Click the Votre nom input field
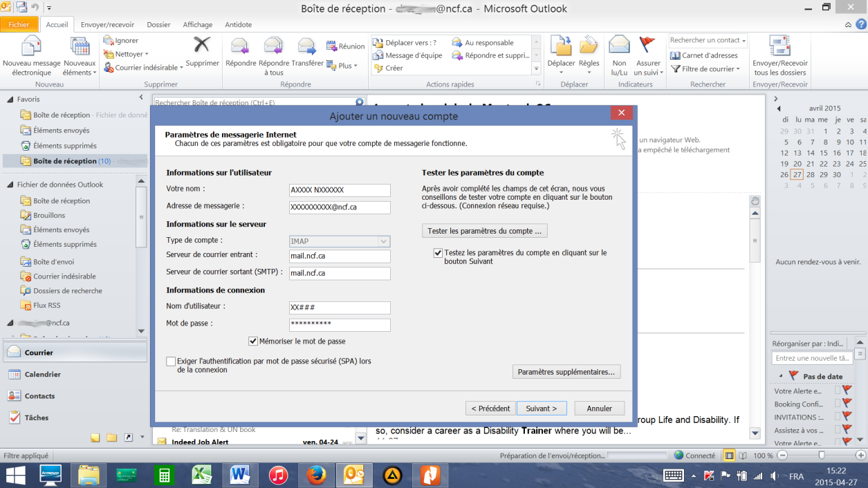Image resolution: width=868 pixels, height=488 pixels. point(340,190)
